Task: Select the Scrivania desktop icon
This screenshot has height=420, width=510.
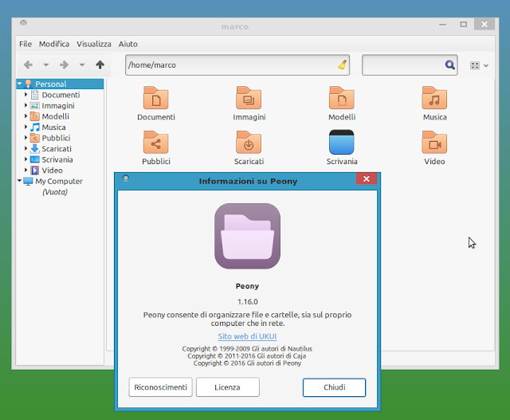Action: pyautogui.click(x=342, y=142)
